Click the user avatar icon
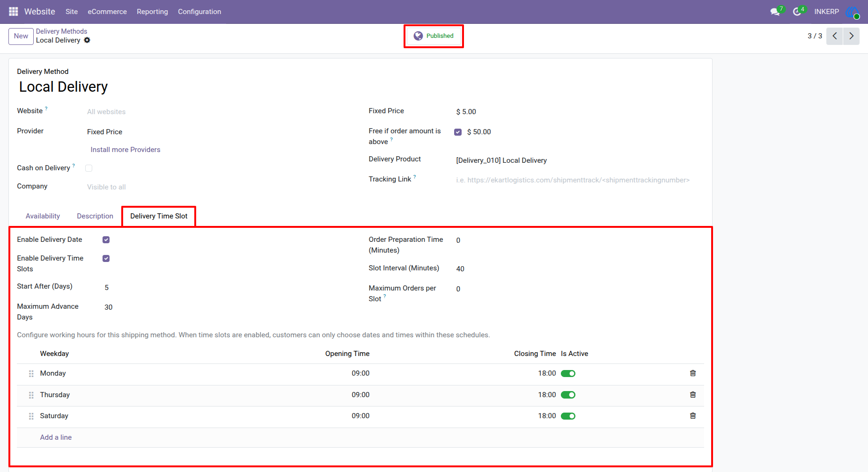 [852, 12]
